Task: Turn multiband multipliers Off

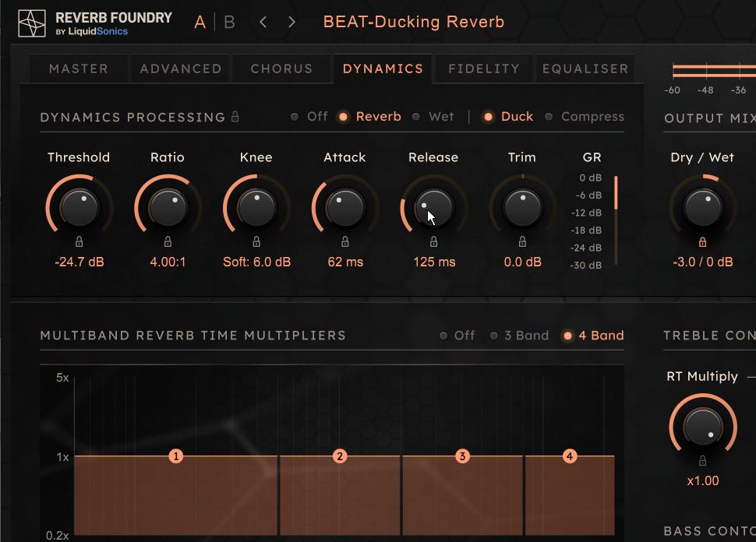Action: click(457, 336)
